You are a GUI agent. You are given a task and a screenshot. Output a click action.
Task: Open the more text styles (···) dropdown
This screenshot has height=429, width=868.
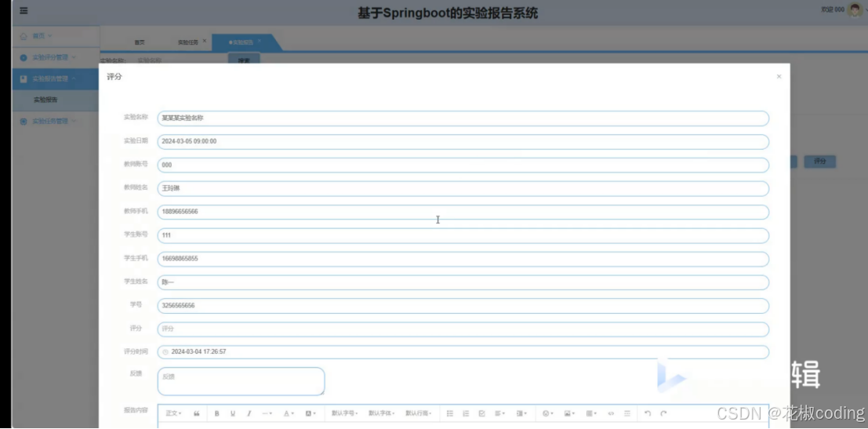pos(267,413)
